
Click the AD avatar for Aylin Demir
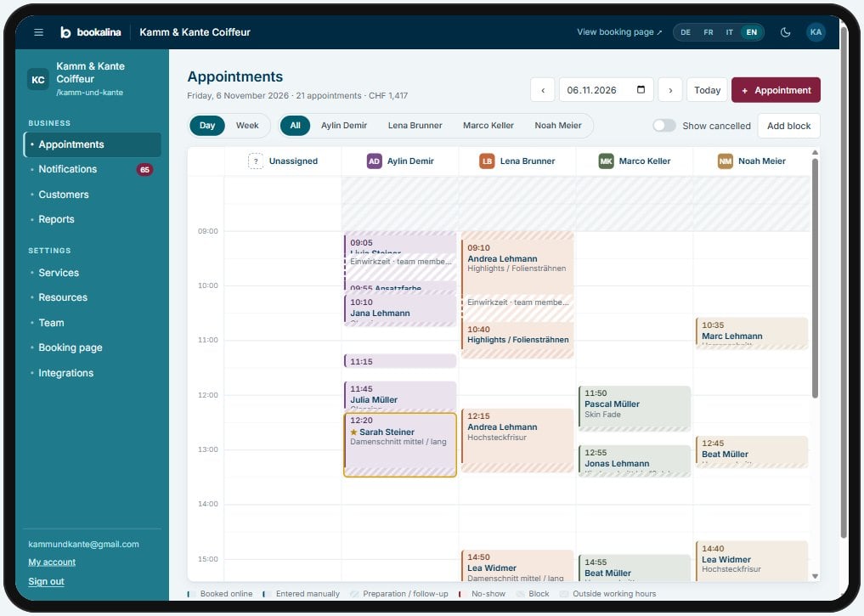374,161
